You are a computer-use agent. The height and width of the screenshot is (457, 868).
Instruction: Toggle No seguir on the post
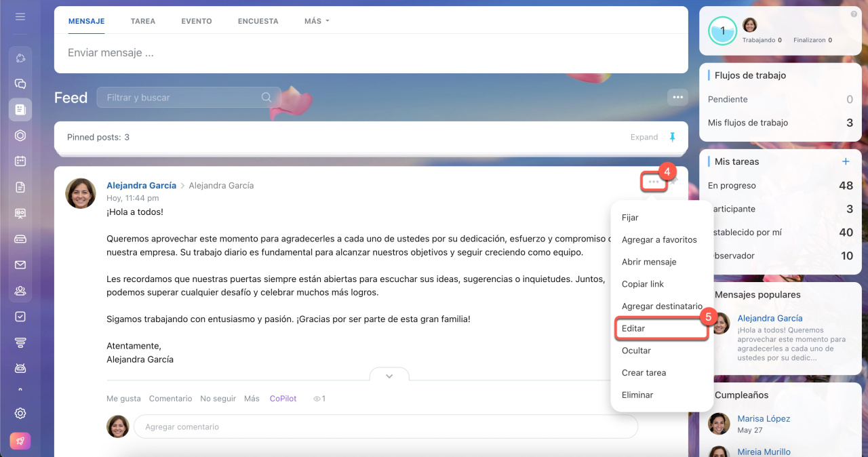coord(218,399)
